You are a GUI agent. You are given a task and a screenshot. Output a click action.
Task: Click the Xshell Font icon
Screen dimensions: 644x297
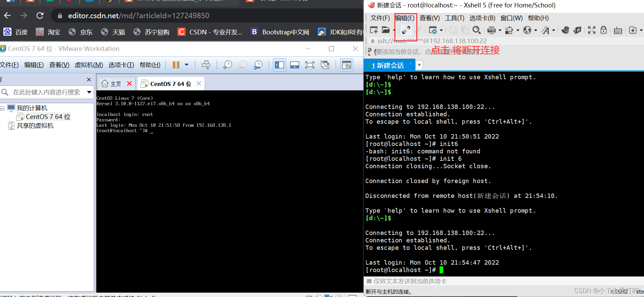click(x=545, y=30)
